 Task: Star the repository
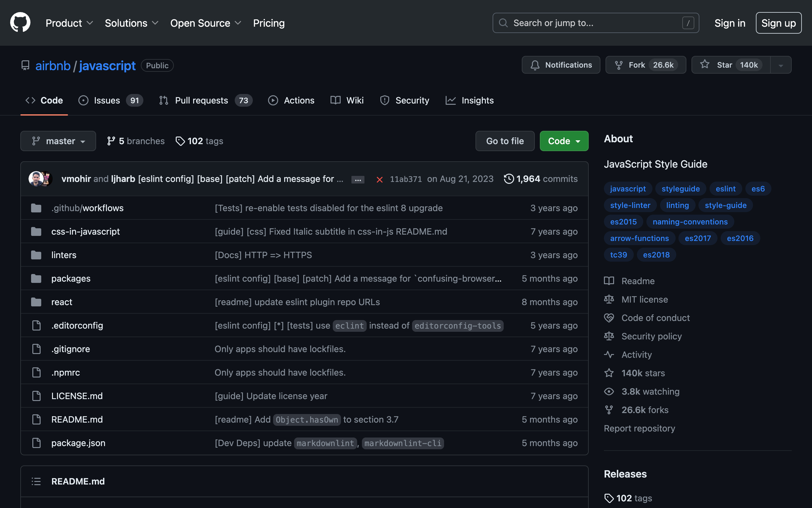[731, 65]
